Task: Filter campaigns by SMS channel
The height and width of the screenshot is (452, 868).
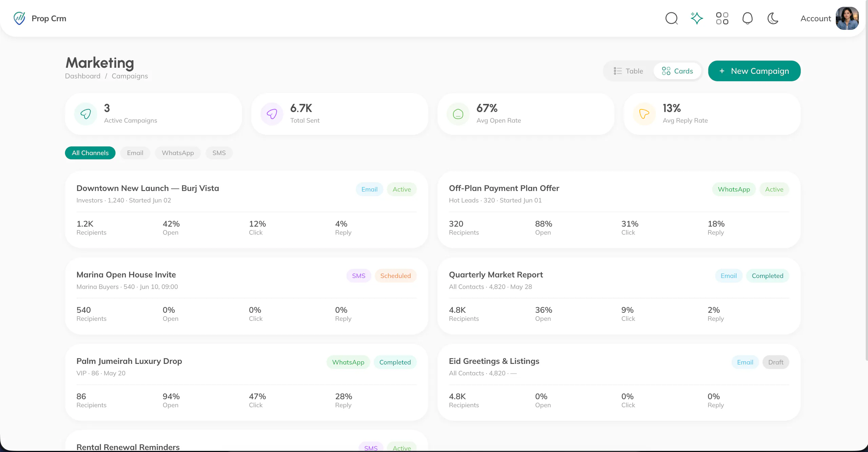Action: pos(219,153)
